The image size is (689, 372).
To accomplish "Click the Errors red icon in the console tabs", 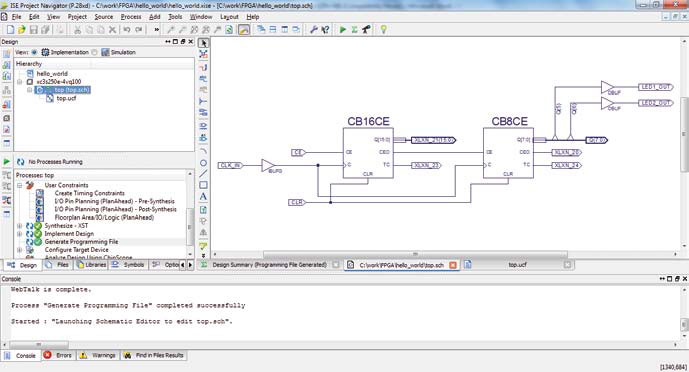I will coord(47,355).
